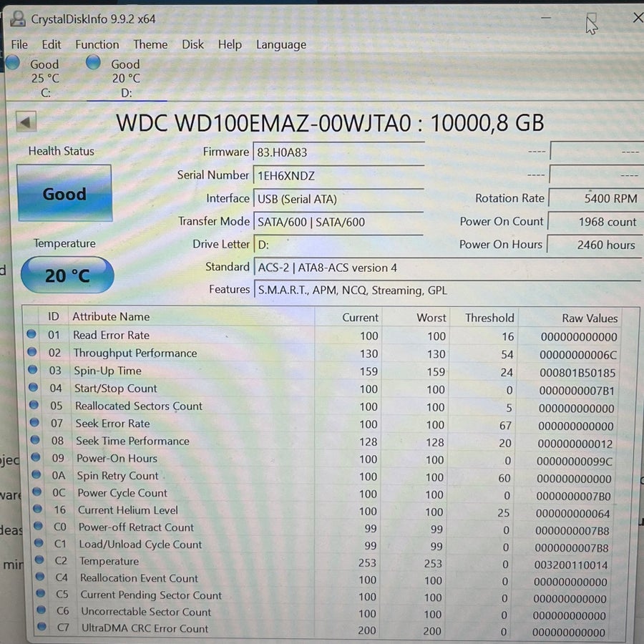Click the Good health status button

[x=65, y=193]
